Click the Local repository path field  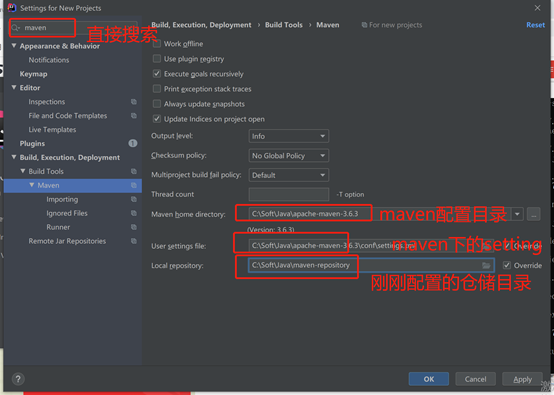pos(371,265)
